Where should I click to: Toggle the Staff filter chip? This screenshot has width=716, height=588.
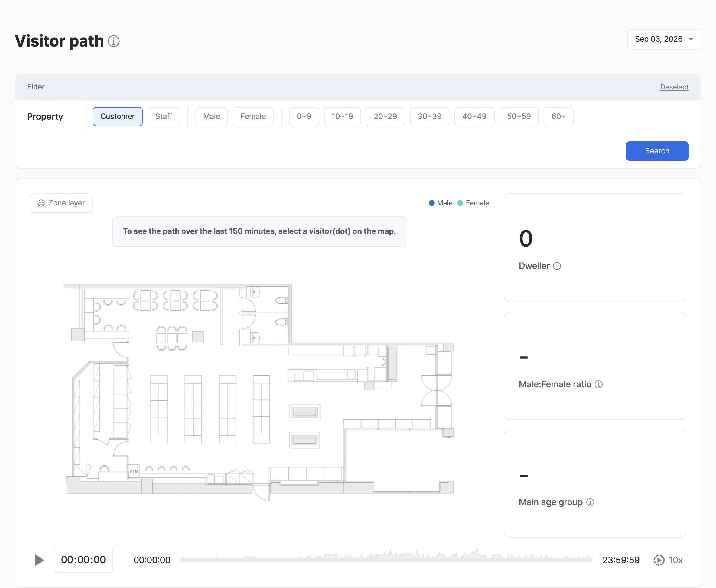pyautogui.click(x=164, y=117)
